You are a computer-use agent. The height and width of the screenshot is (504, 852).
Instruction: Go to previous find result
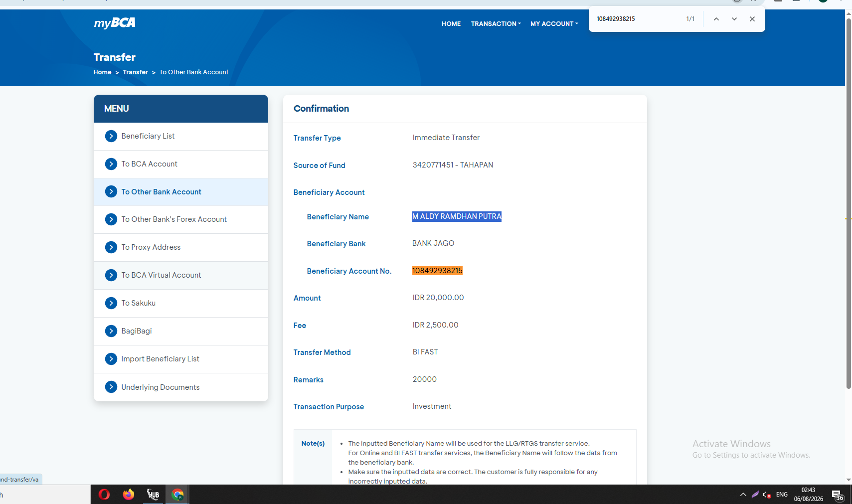tap(716, 19)
